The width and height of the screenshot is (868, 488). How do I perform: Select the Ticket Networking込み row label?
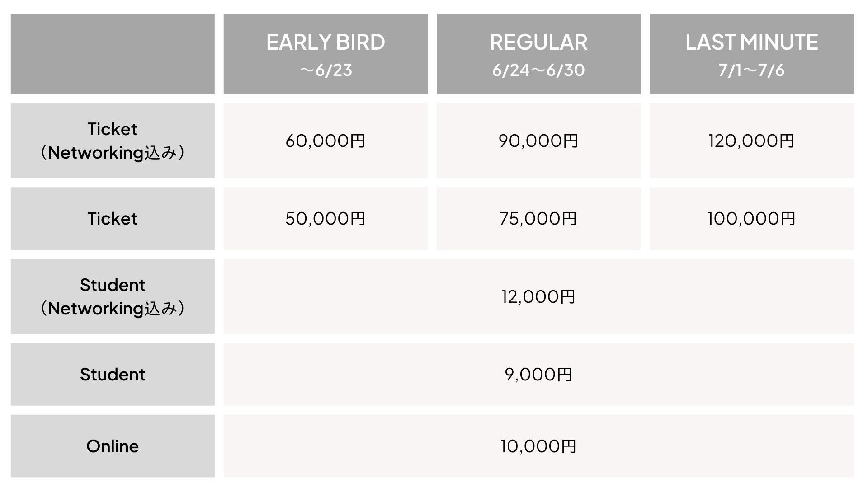(112, 141)
